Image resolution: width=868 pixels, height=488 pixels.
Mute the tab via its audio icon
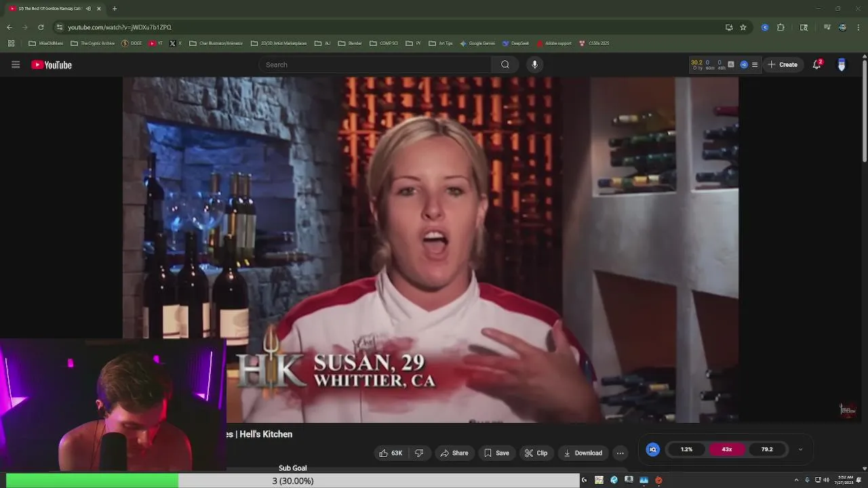[88, 9]
